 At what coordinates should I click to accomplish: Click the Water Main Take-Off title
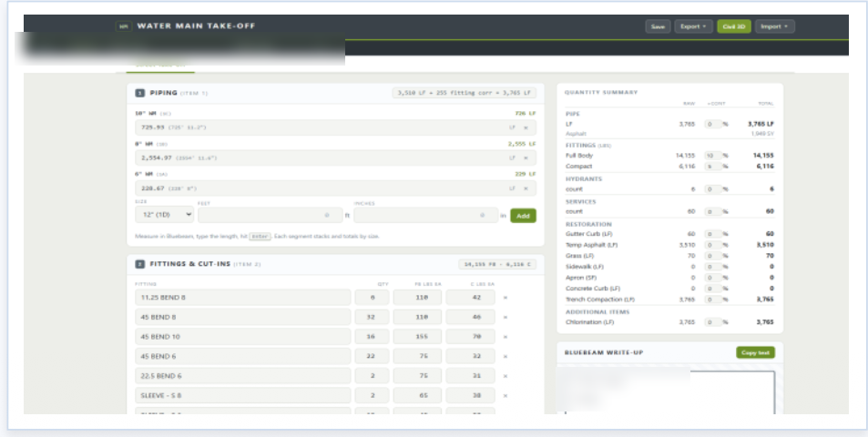click(196, 26)
